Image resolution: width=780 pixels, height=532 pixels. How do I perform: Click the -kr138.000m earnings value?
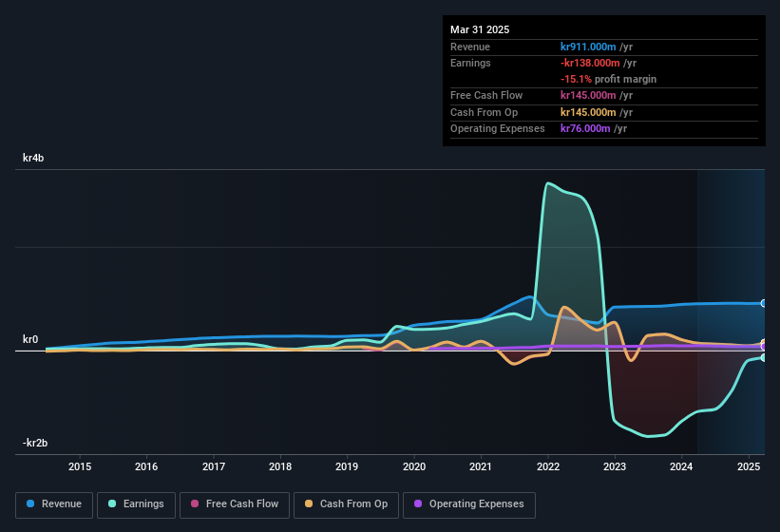[590, 63]
